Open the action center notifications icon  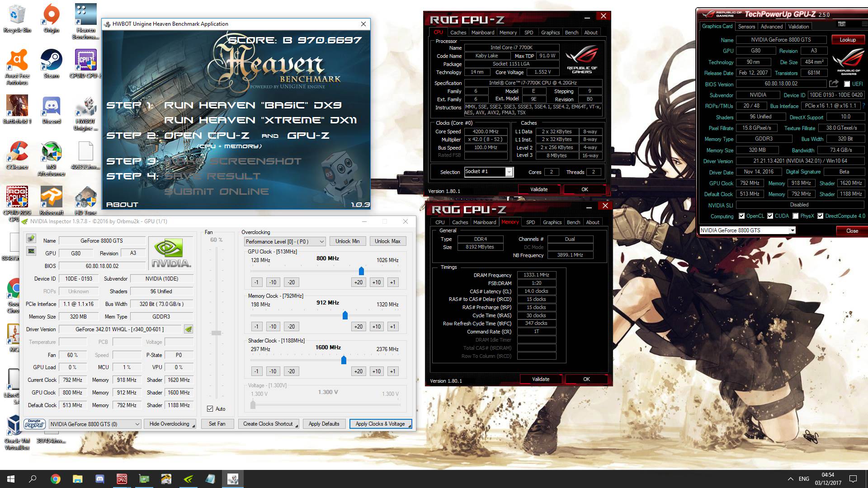[853, 479]
